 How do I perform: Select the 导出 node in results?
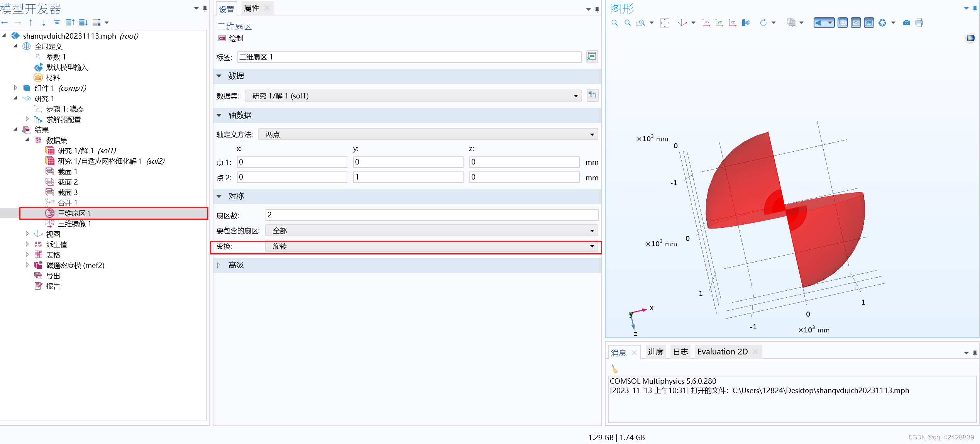pos(53,276)
